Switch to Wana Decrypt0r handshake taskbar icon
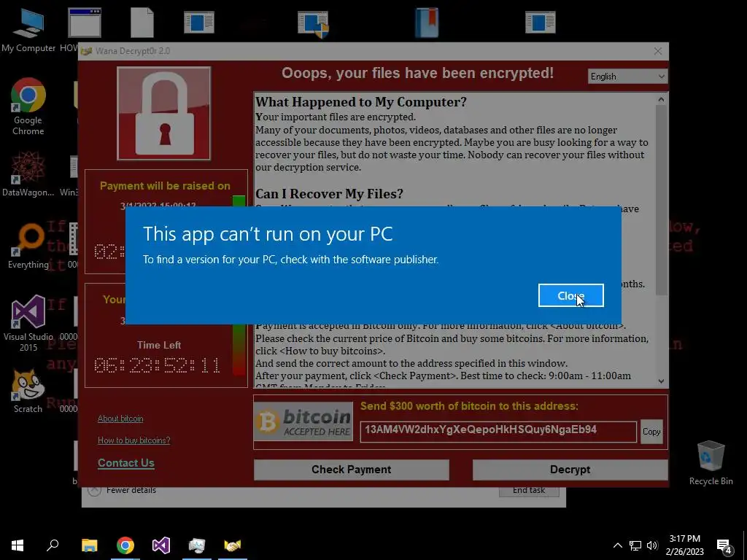 tap(233, 545)
